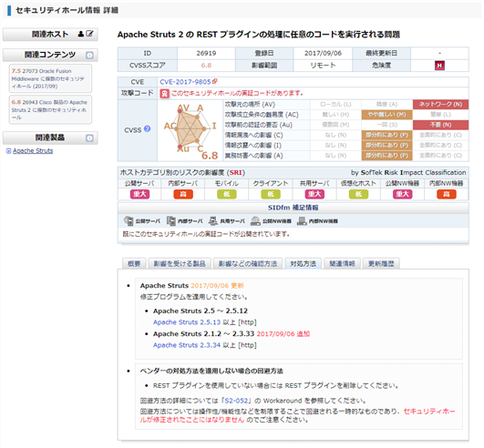
Task: Click the 高 badge under 内部サーバ
Action: coord(183,194)
